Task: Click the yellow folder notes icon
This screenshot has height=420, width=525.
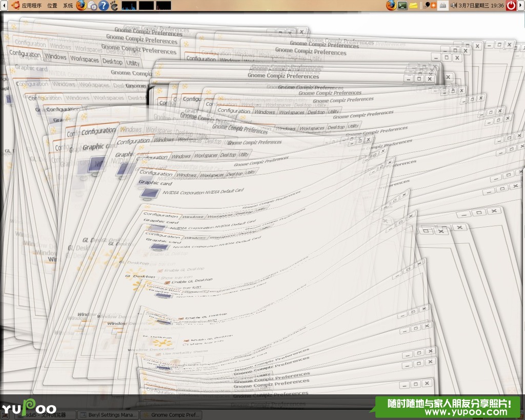Action: tap(413, 6)
